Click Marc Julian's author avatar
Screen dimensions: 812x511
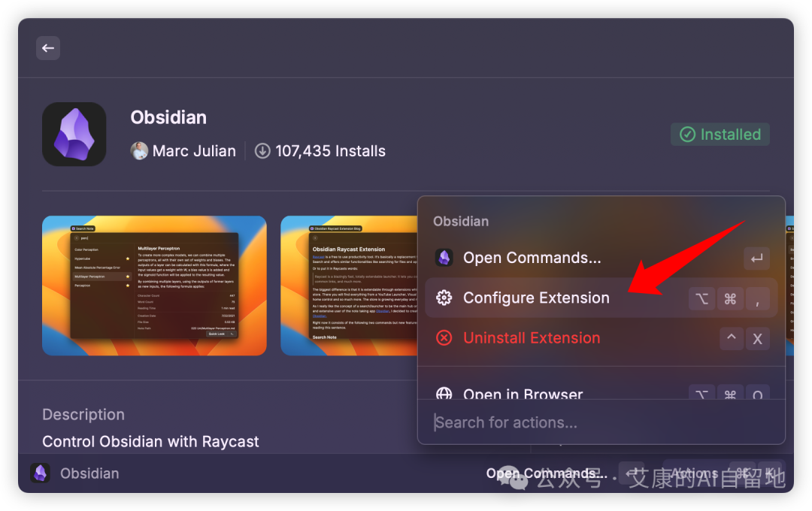(139, 150)
